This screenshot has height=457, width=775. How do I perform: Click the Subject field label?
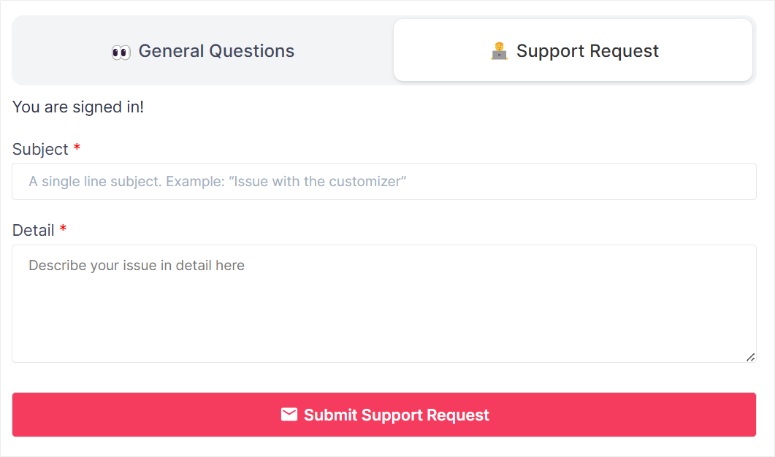[40, 149]
